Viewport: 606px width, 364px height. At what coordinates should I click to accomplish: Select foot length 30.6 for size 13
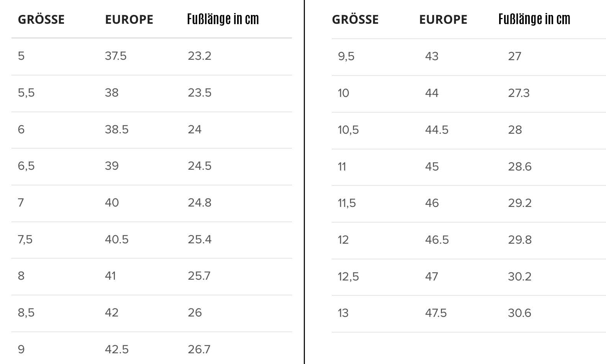point(520,313)
